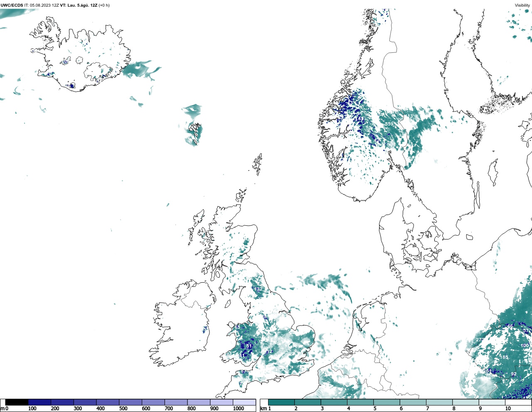Image resolution: width=532 pixels, height=412 pixels.
Task: Click the '5' km tick label on the legend
Action: click(375, 409)
